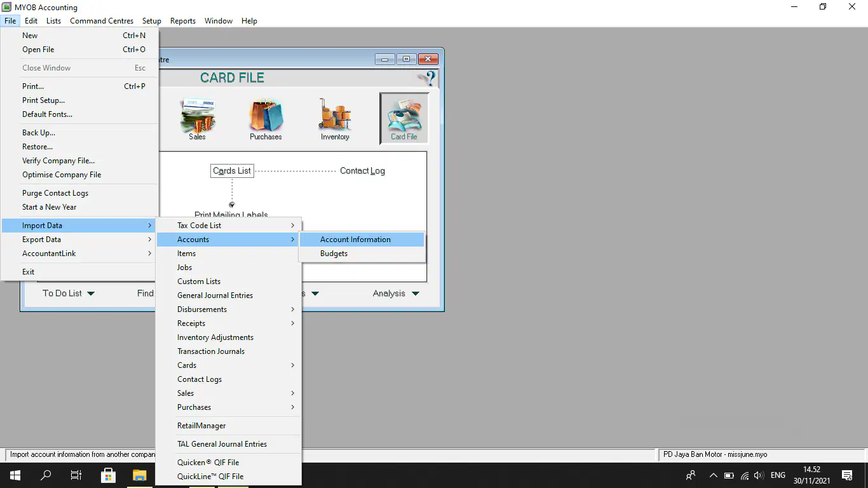The height and width of the screenshot is (488, 868).
Task: Select QuickLine QIF File import option
Action: pyautogui.click(x=229, y=477)
